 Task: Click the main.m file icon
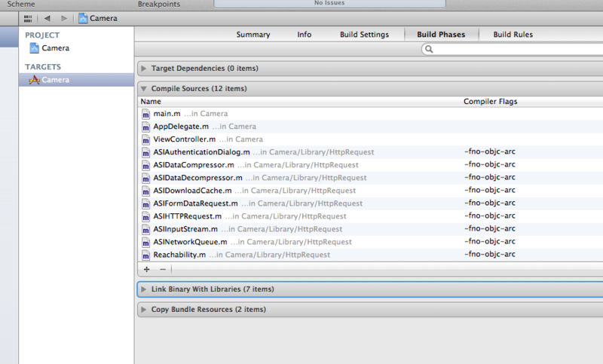click(x=145, y=114)
